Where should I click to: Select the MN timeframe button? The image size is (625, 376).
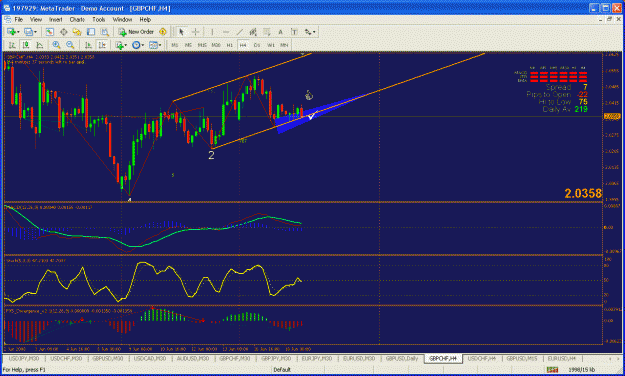(x=284, y=45)
